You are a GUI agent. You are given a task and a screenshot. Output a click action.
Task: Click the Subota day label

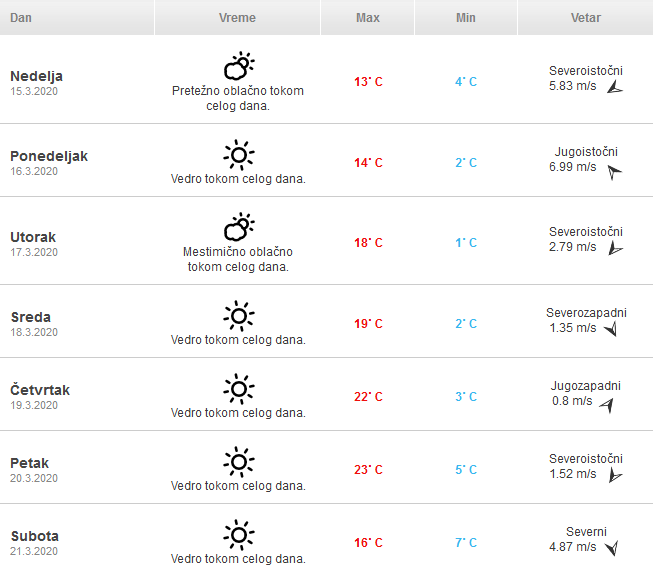[x=34, y=536]
